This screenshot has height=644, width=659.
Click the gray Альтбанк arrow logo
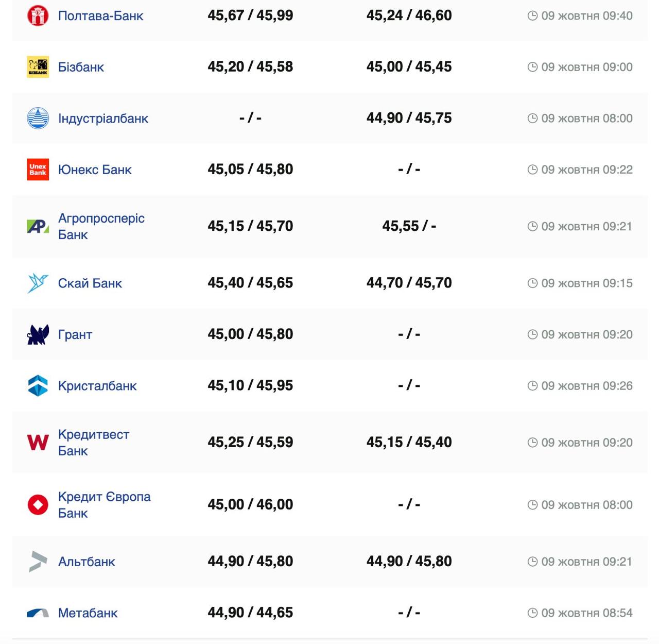point(38,561)
